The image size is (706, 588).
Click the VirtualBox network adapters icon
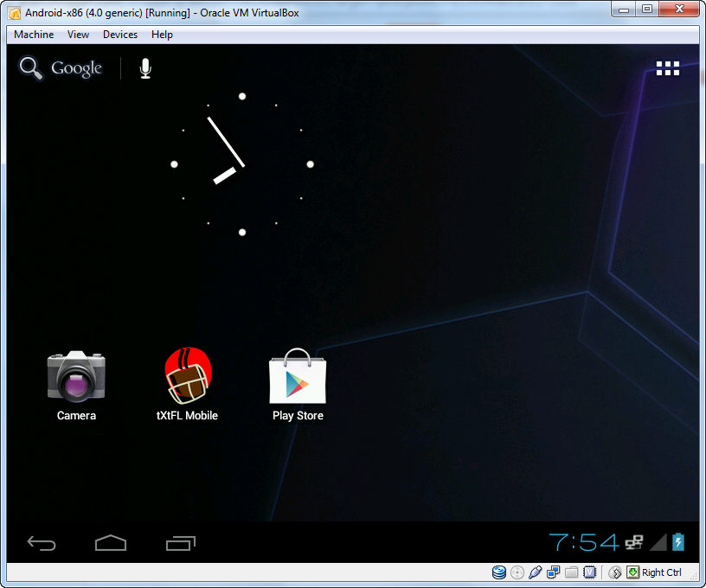[553, 572]
